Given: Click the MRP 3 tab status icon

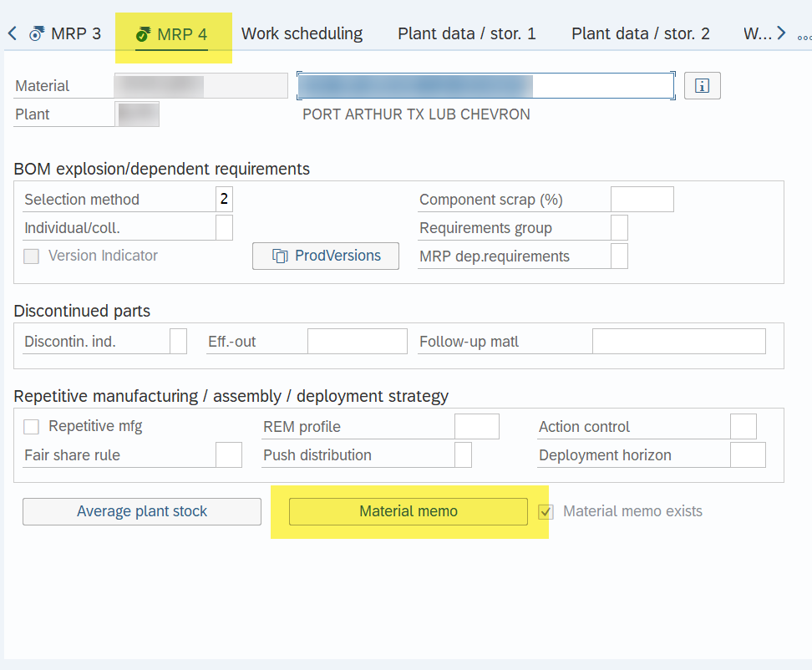Looking at the screenshot, I should click(37, 34).
